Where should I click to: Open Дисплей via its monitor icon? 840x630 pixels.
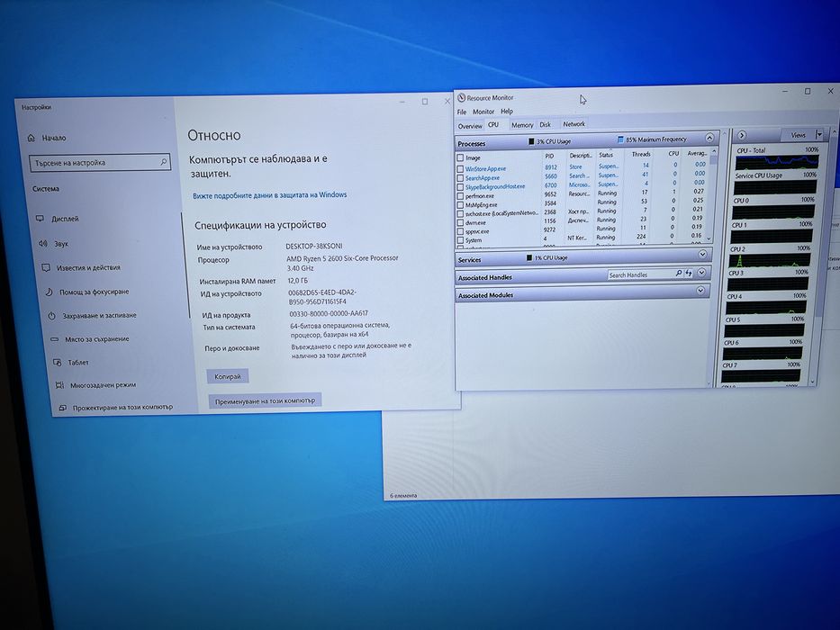(x=40, y=219)
